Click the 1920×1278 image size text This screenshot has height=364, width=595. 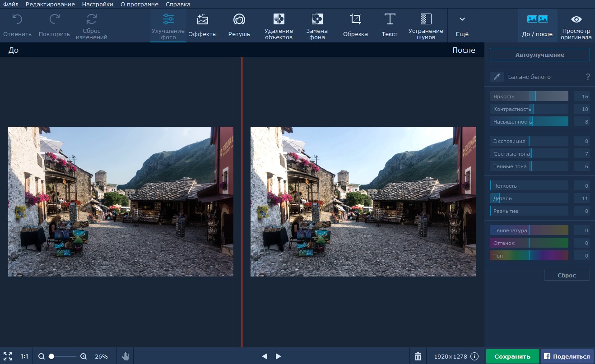(451, 356)
